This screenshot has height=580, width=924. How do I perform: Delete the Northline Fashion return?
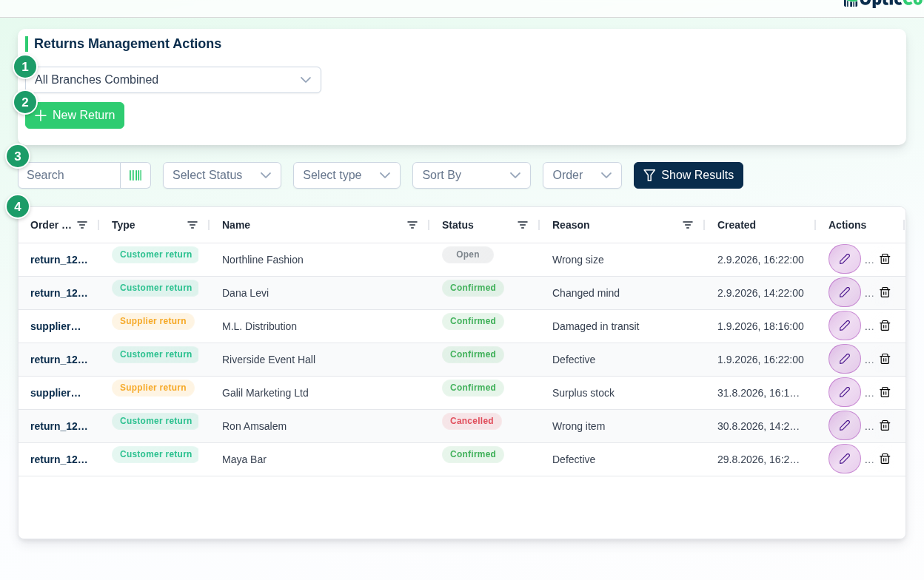[x=885, y=259]
